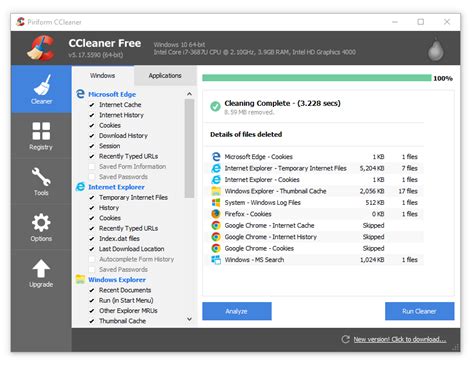
Task: Click the 100% progress bar
Action: click(317, 78)
